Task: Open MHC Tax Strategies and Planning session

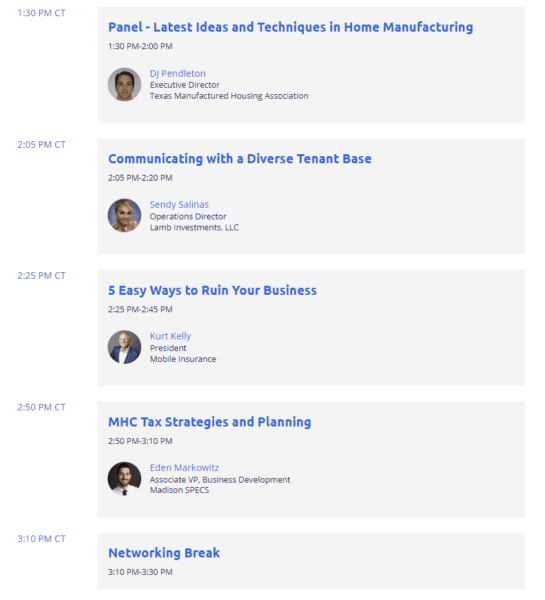Action: coord(209,422)
